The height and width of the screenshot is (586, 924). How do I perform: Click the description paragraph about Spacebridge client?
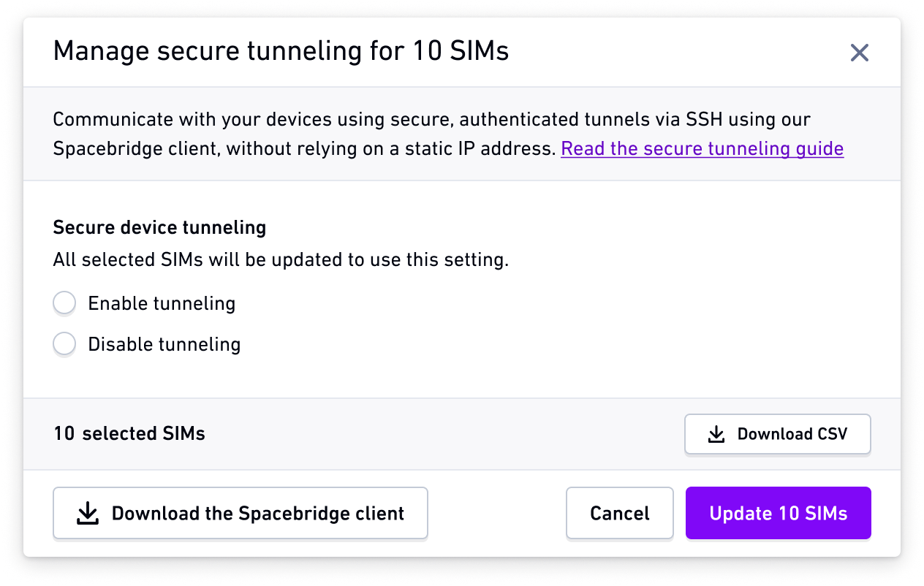click(x=448, y=134)
